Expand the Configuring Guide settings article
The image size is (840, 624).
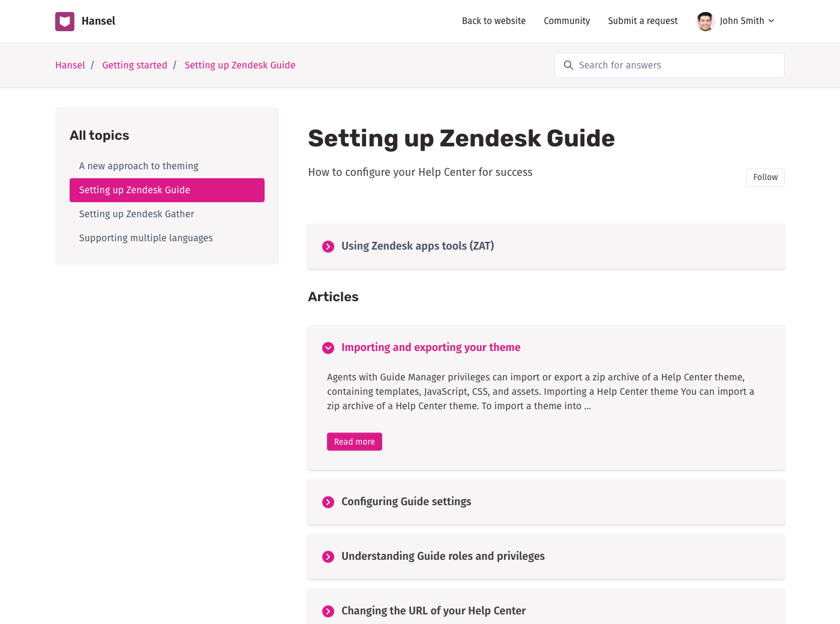click(328, 502)
